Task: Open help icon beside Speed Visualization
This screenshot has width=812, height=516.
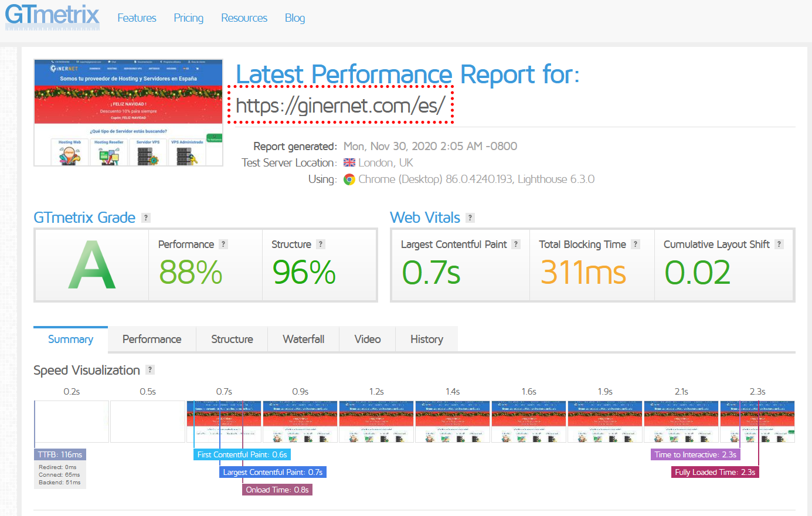Action: click(x=150, y=370)
